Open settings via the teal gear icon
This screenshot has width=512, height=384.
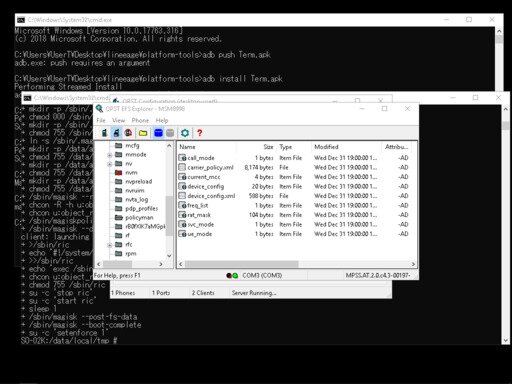coord(185,133)
